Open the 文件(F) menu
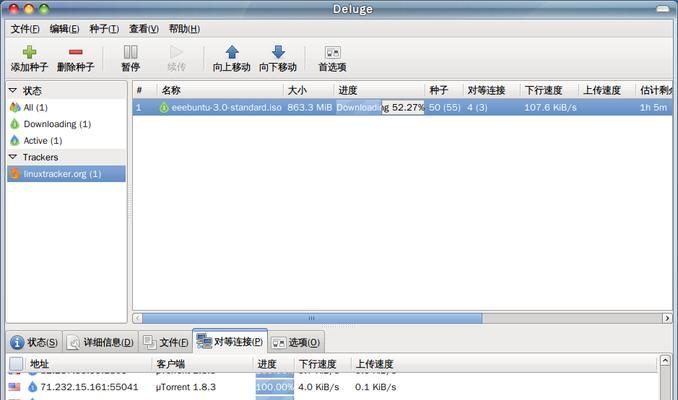 (25, 29)
